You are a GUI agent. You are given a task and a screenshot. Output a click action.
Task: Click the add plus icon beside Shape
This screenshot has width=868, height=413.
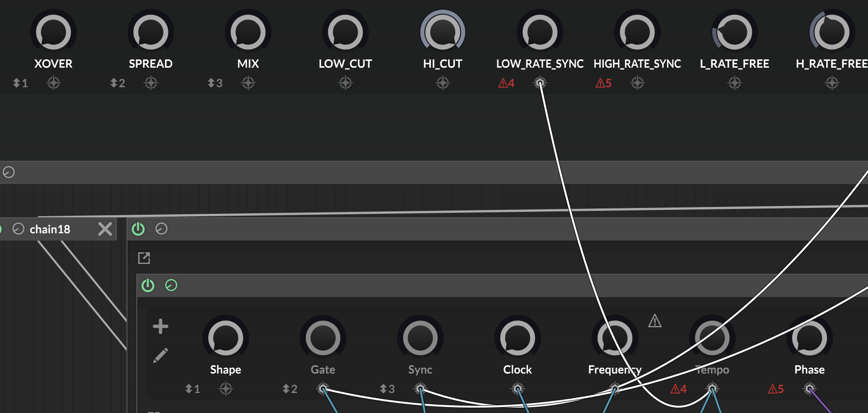[161, 326]
